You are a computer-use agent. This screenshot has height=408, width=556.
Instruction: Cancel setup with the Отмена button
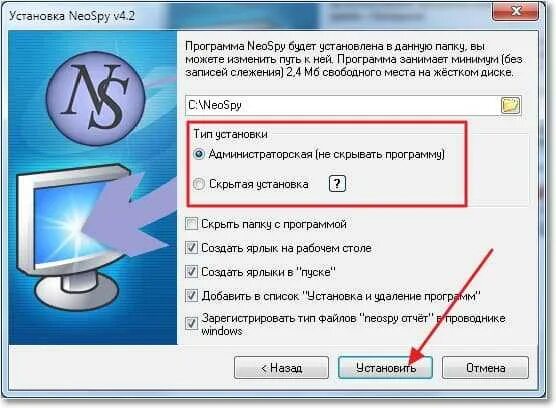[x=485, y=368]
